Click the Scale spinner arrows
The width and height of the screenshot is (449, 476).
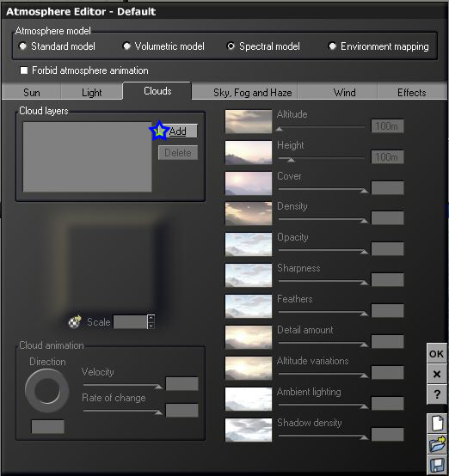pyautogui.click(x=151, y=322)
